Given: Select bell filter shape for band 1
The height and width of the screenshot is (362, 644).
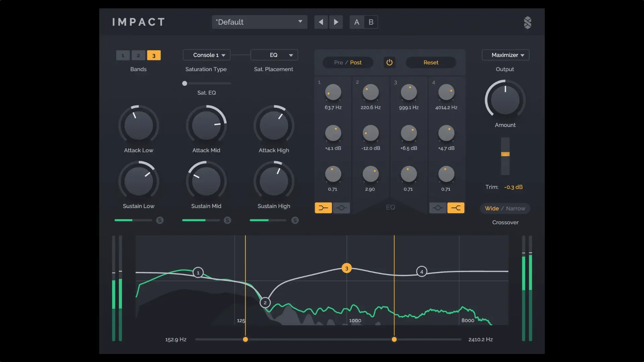Looking at the screenshot, I should (341, 208).
